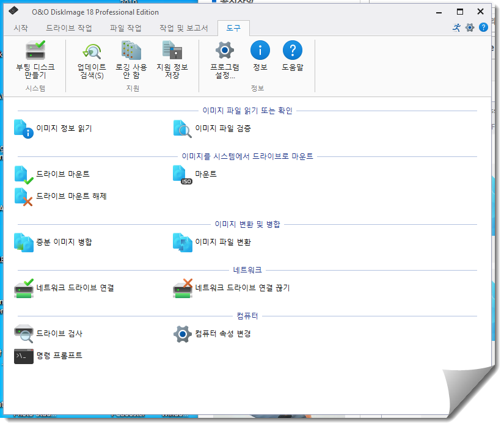Click the 이미지 파일 검증 magnifier icon
504x427 pixels.
click(x=182, y=129)
